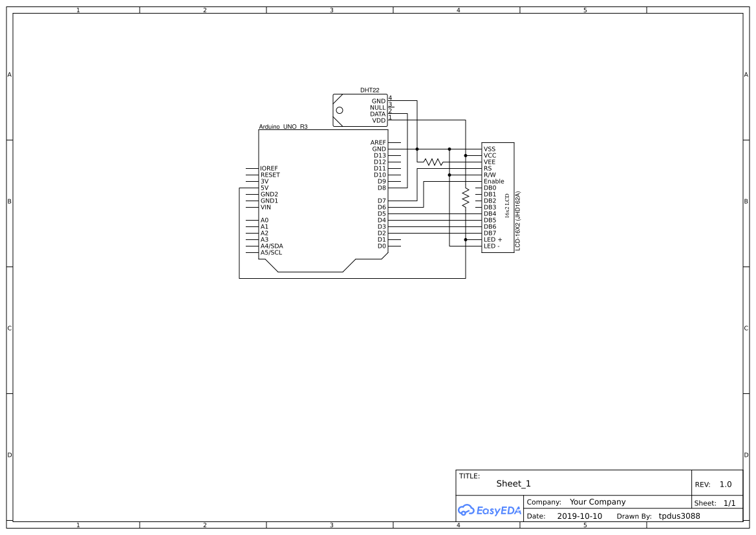Pick the A0 analog pin
This screenshot has height=535, width=756.
coord(265,221)
